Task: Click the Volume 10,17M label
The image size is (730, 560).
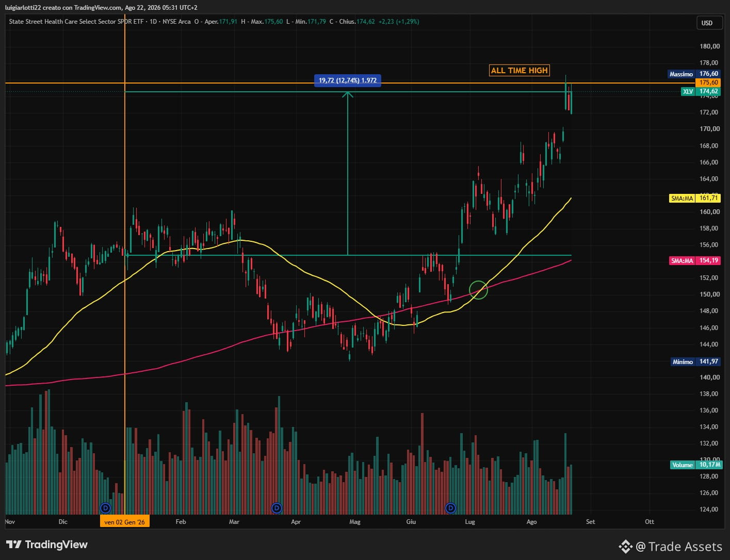Action: point(695,465)
